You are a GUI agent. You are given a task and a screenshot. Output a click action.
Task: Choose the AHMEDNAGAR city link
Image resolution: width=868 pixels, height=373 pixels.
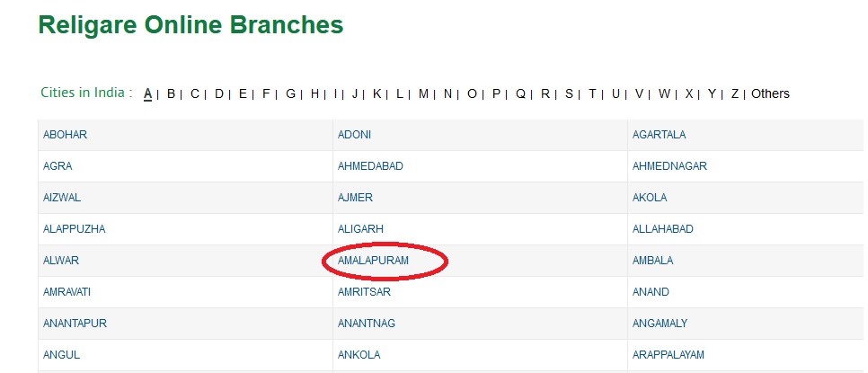click(669, 166)
